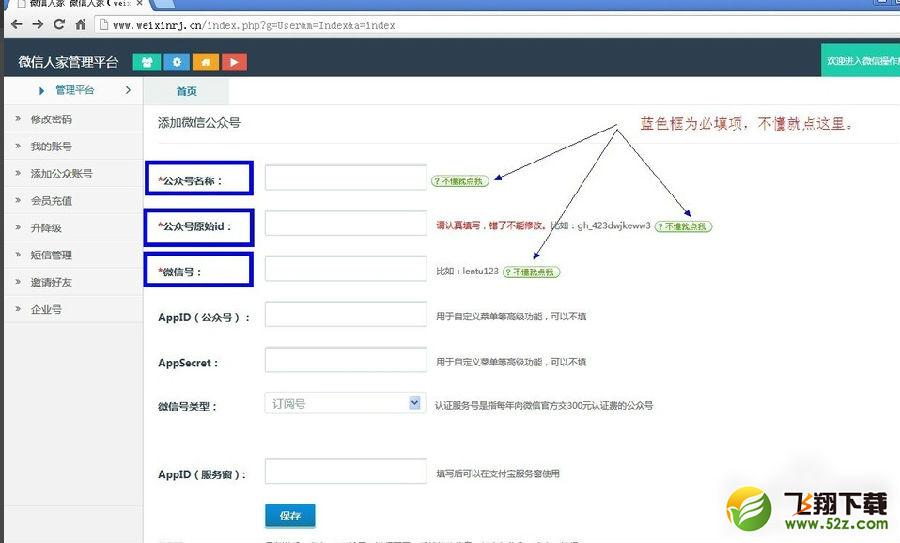This screenshot has height=543, width=900.
Task: Click the 管理平台 sidebar header
Action: 74,90
